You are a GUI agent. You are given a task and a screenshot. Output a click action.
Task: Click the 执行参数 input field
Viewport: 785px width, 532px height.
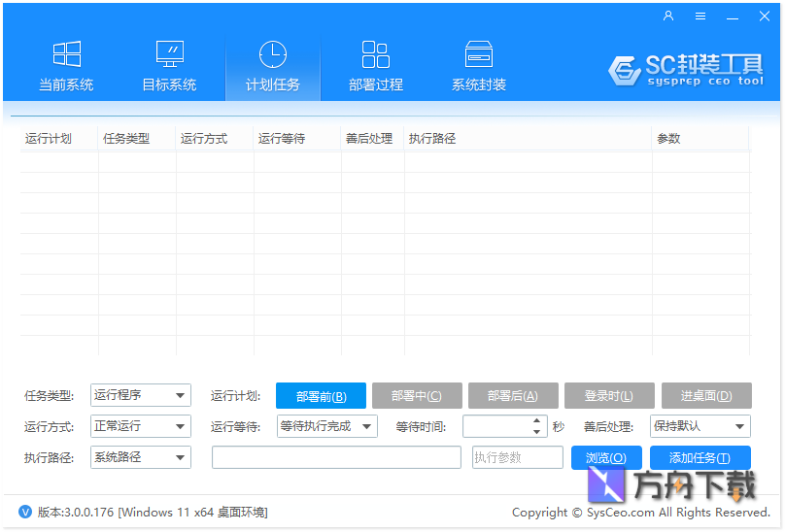pos(518,457)
